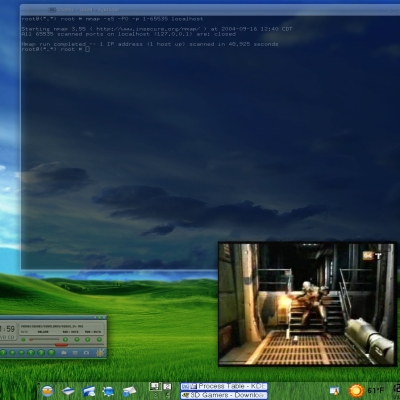Open the sun weather applet in the panel
The height and width of the screenshot is (400, 400).
pos(356,391)
